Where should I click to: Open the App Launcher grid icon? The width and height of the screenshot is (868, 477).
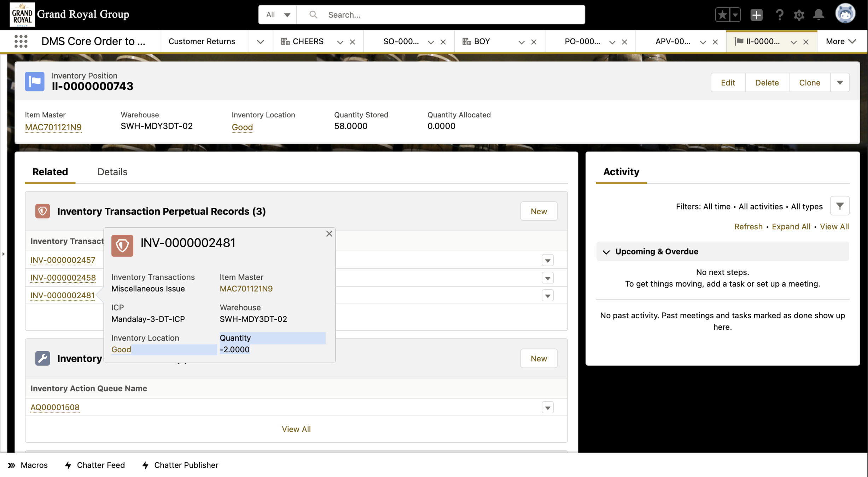click(21, 41)
